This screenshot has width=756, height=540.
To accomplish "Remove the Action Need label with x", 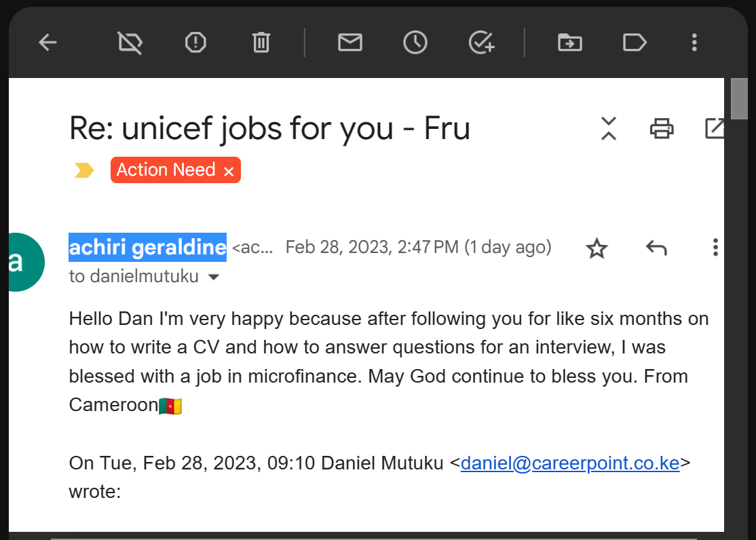I will [229, 172].
